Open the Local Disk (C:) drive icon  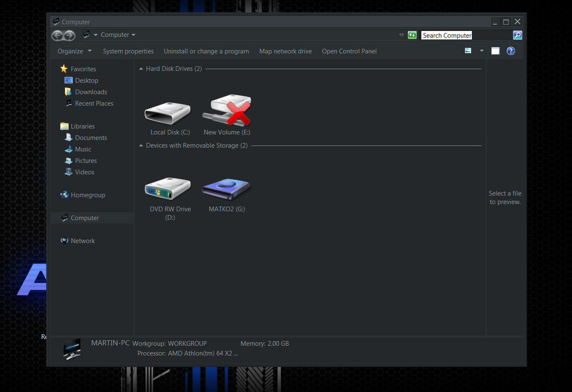(x=168, y=113)
